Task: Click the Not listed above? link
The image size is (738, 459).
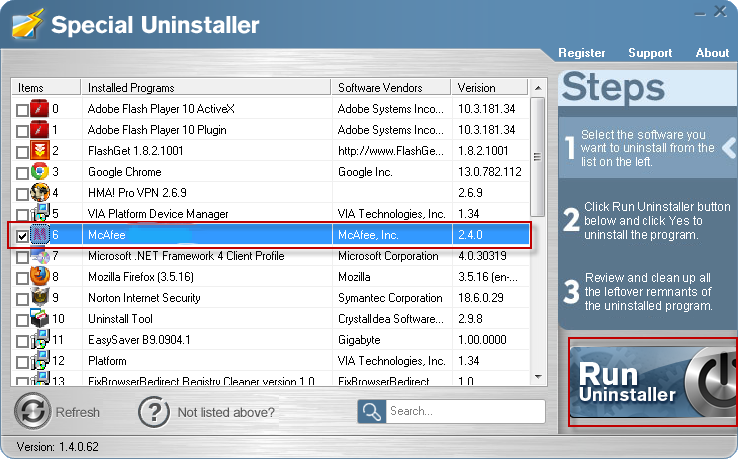Action: click(x=226, y=412)
